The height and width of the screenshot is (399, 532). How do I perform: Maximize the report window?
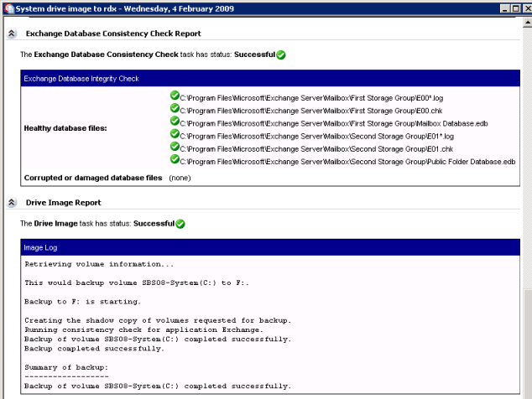516,9
